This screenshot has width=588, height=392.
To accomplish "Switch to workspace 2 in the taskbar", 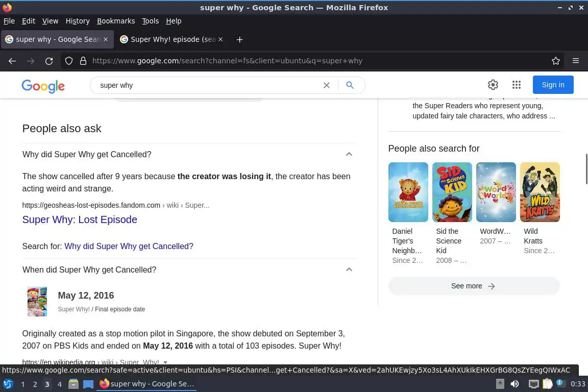I will [35, 384].
